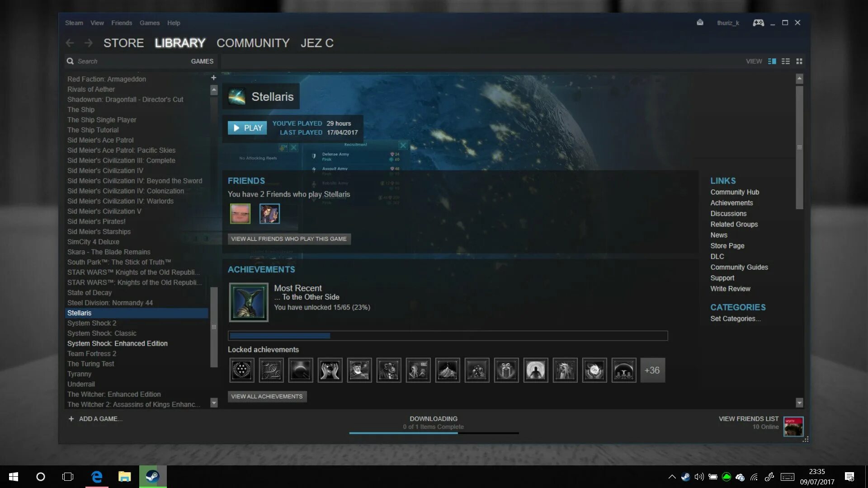Open the Friends menu
This screenshot has height=488, width=868.
pos(122,23)
